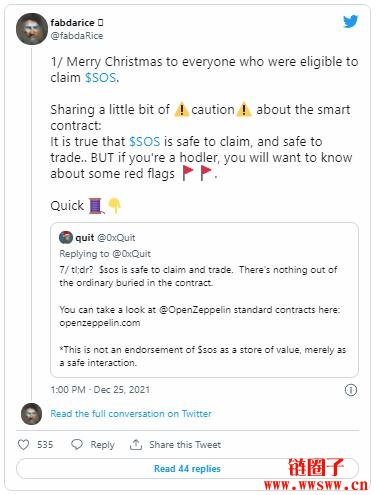
Task: Click the 535 likes count
Action: coord(45,445)
